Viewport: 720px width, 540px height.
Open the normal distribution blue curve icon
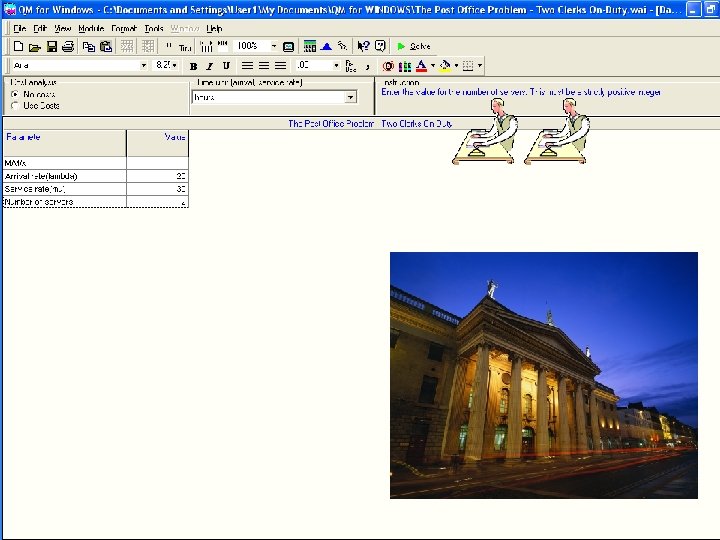(x=326, y=46)
